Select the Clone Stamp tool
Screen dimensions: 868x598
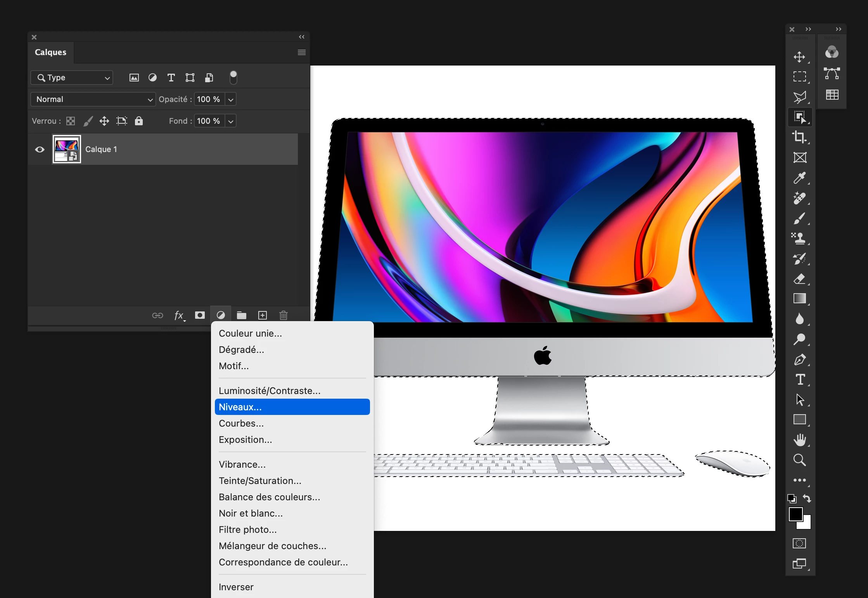[799, 238]
